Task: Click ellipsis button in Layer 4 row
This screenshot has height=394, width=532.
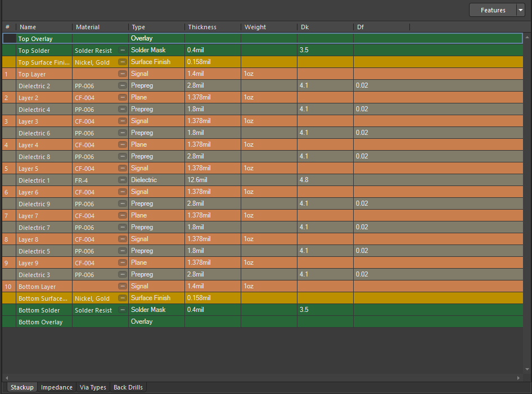Action: click(x=123, y=145)
